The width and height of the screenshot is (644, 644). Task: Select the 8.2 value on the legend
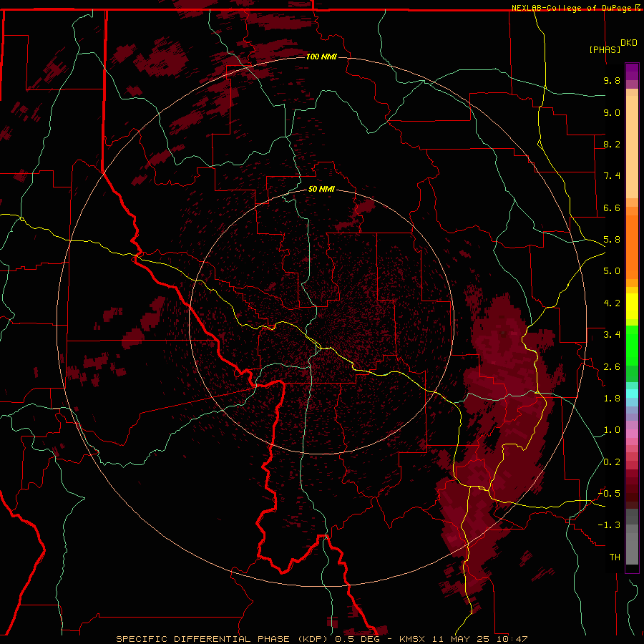[612, 144]
